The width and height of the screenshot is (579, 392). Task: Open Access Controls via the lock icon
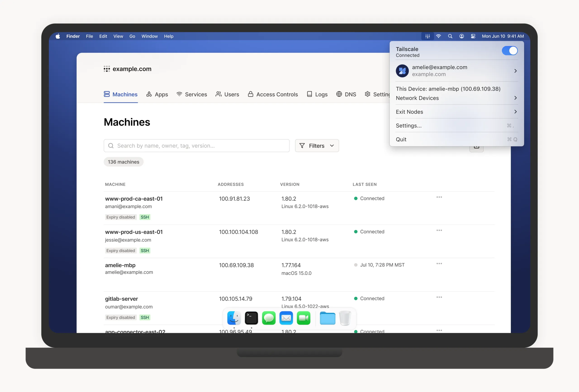tap(251, 94)
